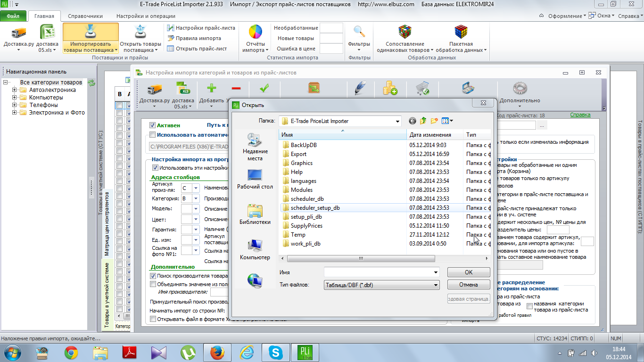
Task: Go back using the dialog's back arrow icon
Action: (413, 121)
